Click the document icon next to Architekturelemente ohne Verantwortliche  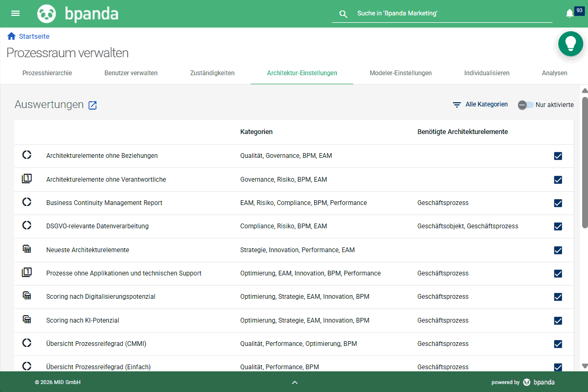[x=27, y=179]
